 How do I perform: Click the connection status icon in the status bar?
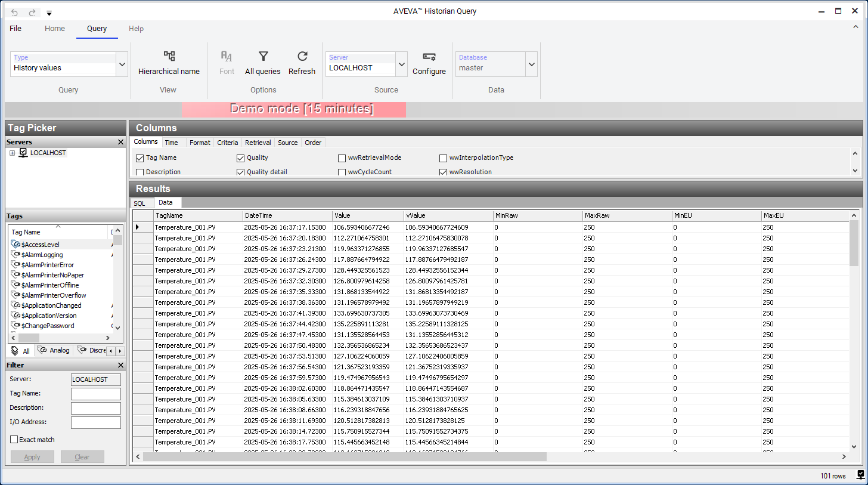[860, 475]
